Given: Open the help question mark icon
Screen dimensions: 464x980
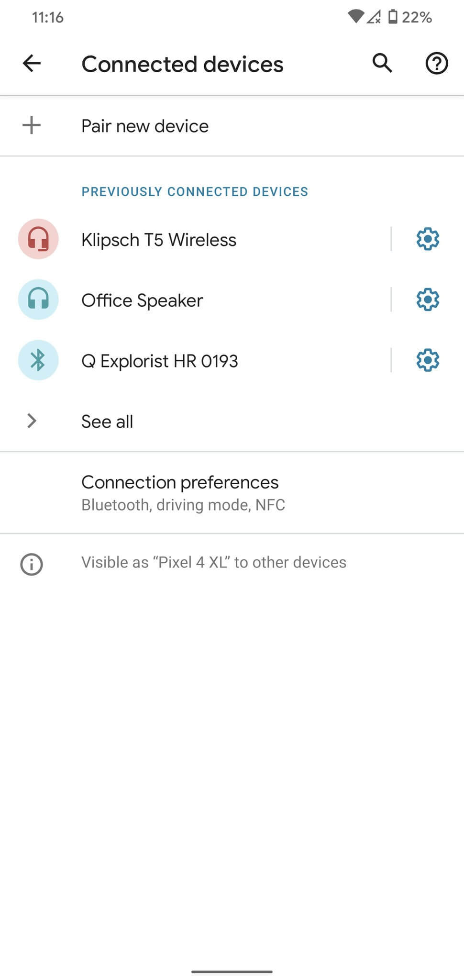Looking at the screenshot, I should 436,63.
